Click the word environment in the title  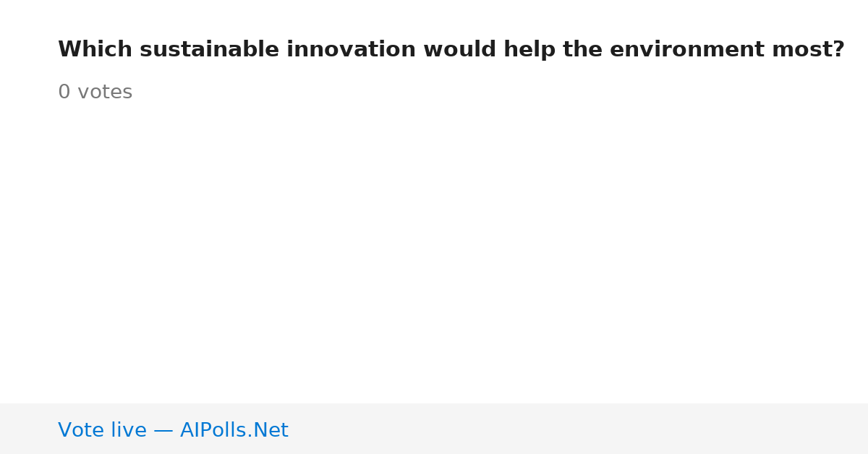click(687, 50)
